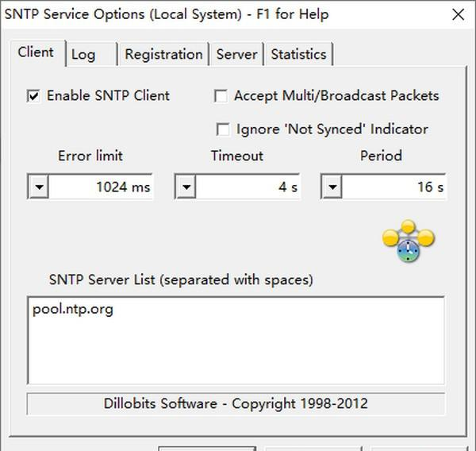
Task: Click the network clock synchronization icon
Action: [409, 242]
